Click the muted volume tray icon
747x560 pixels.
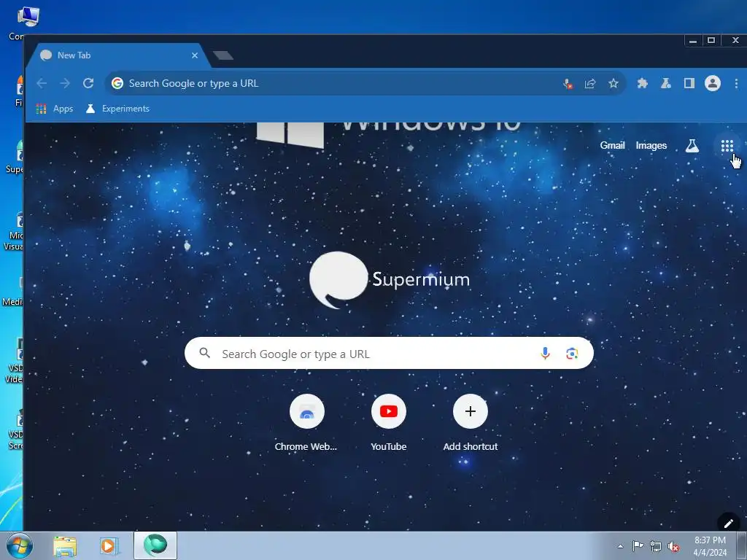pos(673,546)
